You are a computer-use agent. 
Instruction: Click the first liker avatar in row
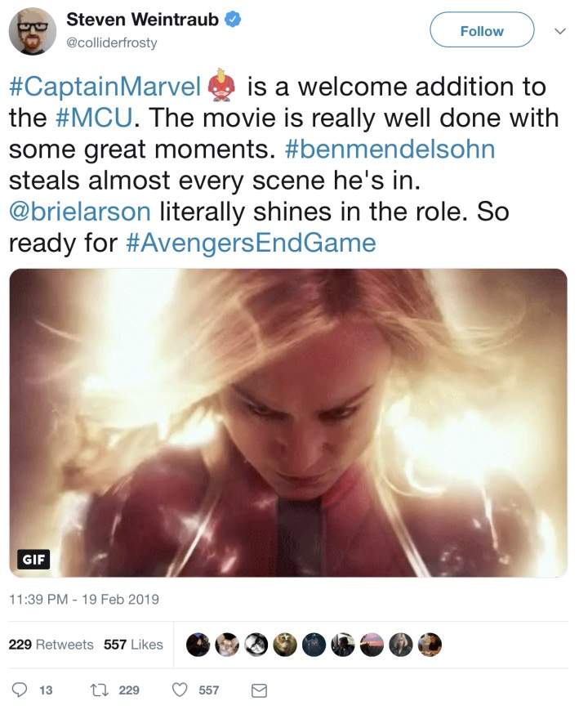pyautogui.click(x=196, y=645)
